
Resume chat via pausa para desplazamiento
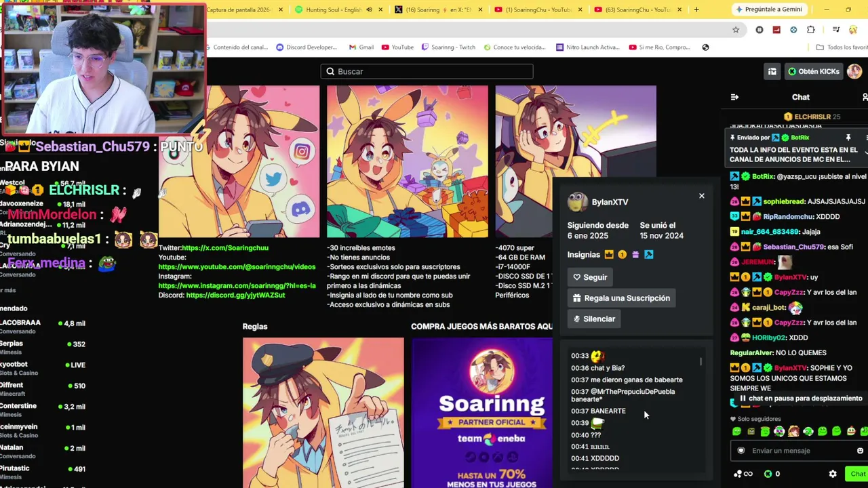point(800,399)
